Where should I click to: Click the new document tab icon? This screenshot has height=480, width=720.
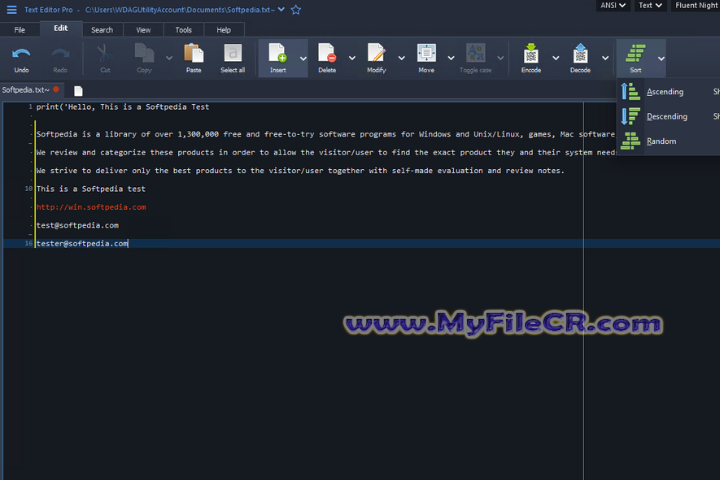pyautogui.click(x=79, y=91)
